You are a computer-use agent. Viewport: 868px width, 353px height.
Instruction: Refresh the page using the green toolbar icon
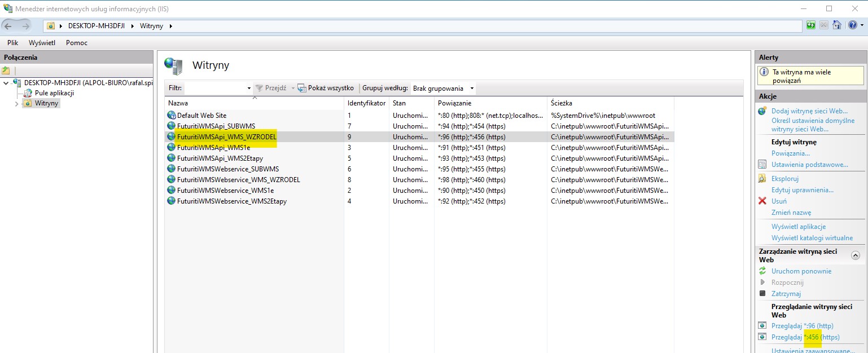point(811,25)
